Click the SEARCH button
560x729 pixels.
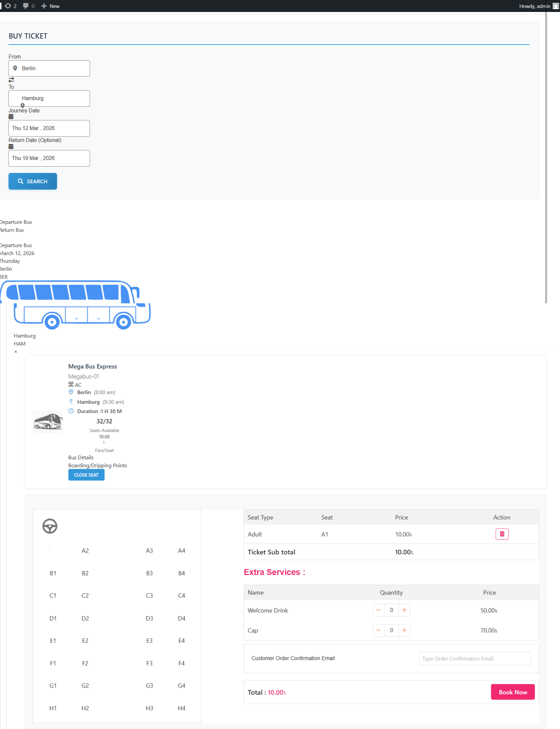pyautogui.click(x=33, y=181)
